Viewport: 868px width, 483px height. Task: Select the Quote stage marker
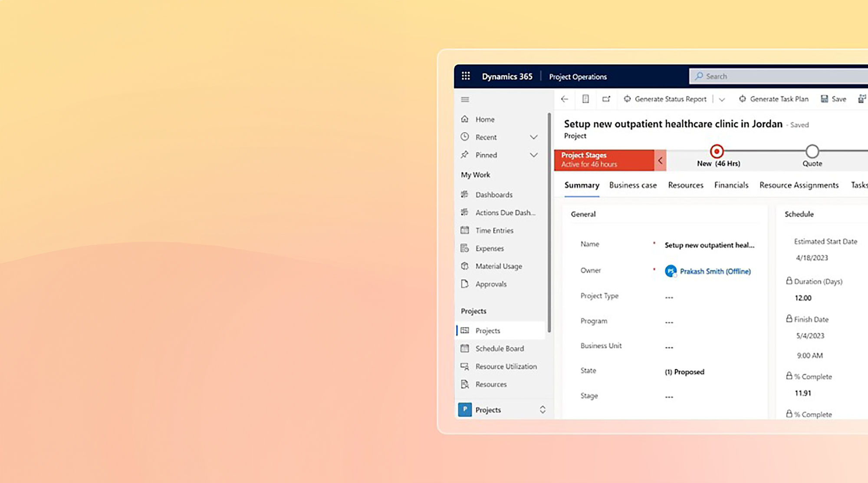coord(812,151)
